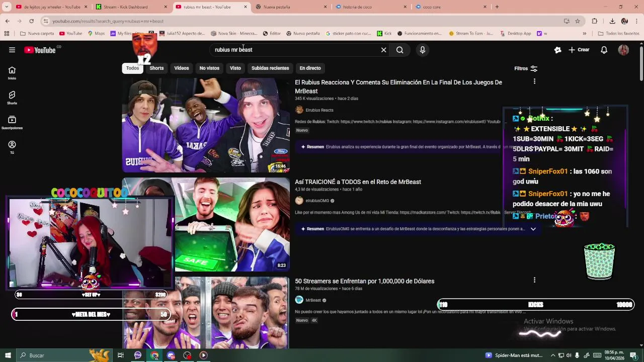The image size is (644, 362).
Task: Open the Filtros panel
Action: coord(526,68)
